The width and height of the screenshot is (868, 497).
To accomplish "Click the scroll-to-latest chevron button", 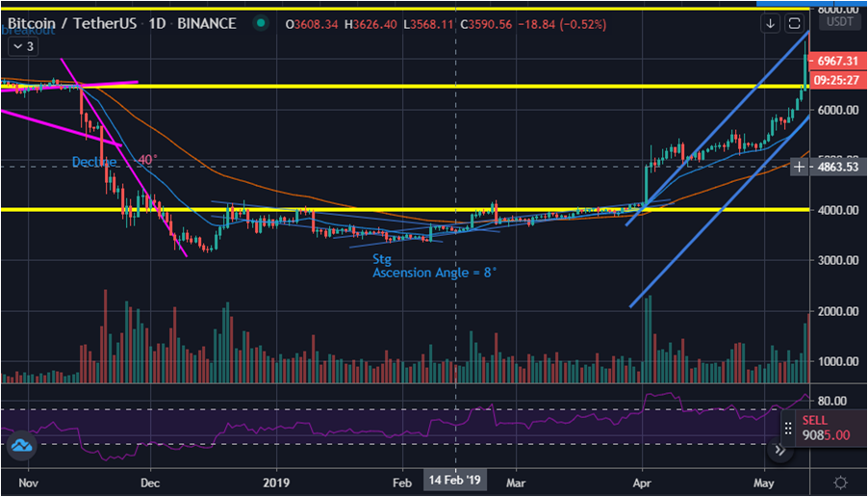I will (x=780, y=450).
